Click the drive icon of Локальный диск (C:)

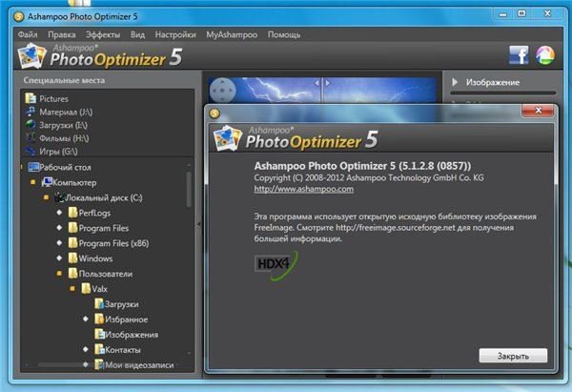(59, 197)
